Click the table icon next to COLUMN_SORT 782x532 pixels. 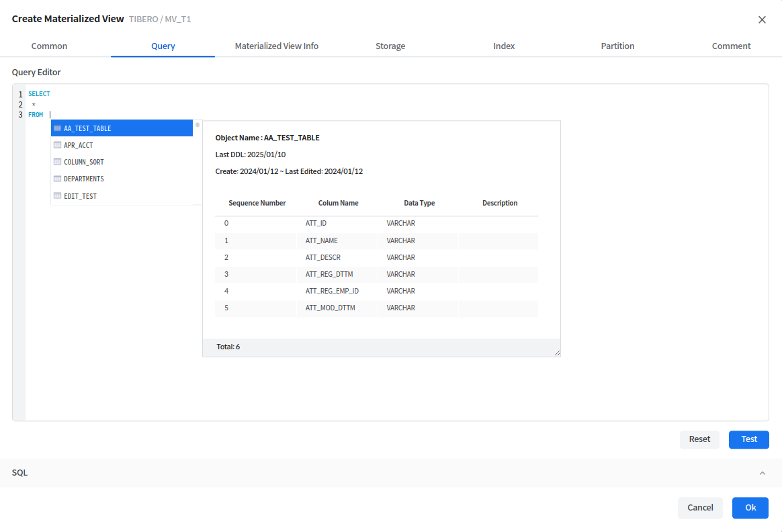pos(58,162)
